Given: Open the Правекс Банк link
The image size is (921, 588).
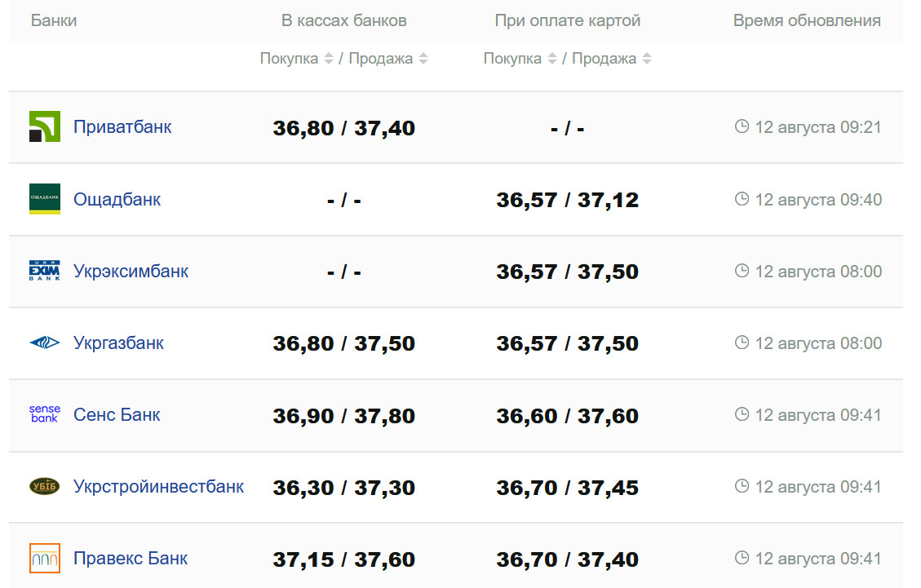Looking at the screenshot, I should 131,558.
